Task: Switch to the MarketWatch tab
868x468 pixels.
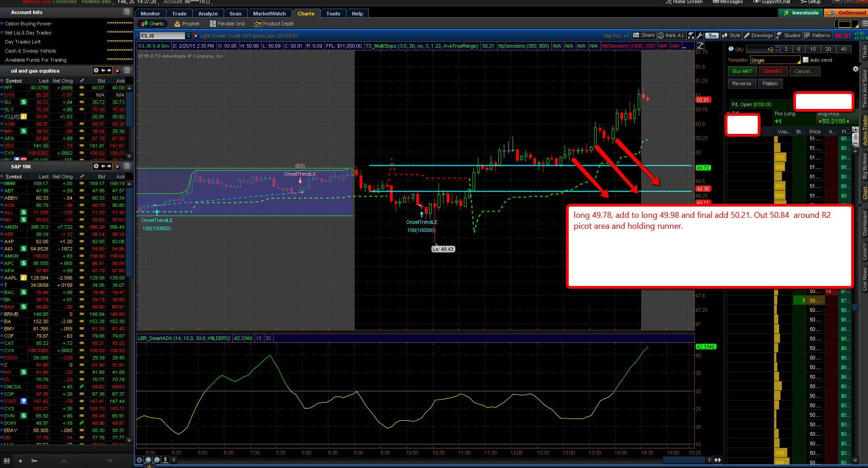Action: [x=269, y=14]
